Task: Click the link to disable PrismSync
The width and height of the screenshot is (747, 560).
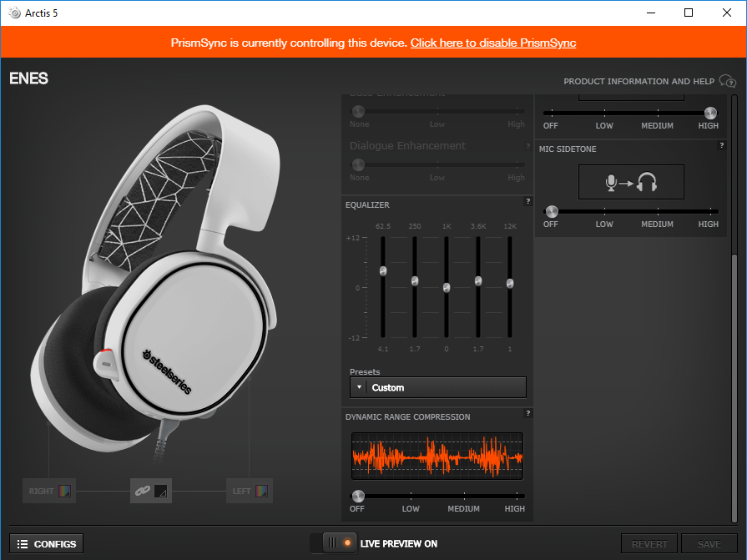Action: (493, 43)
